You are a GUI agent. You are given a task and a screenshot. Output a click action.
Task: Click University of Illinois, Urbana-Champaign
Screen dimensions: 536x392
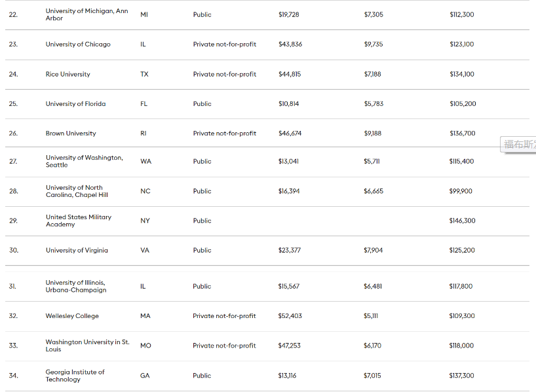pos(75,286)
